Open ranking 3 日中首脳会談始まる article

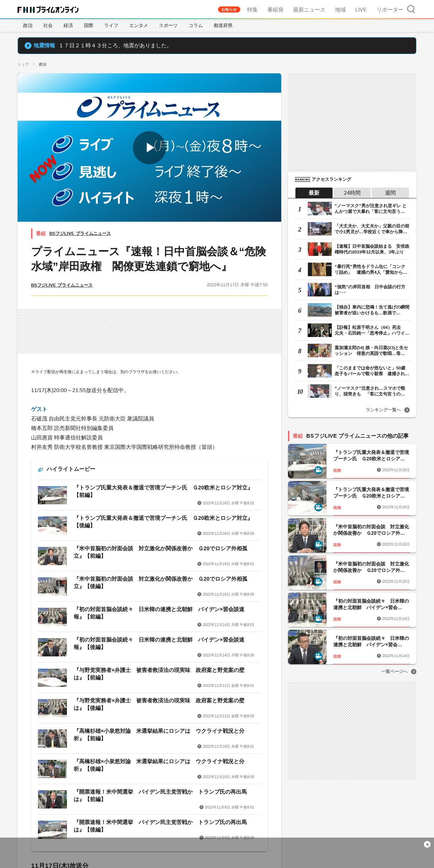point(352,249)
